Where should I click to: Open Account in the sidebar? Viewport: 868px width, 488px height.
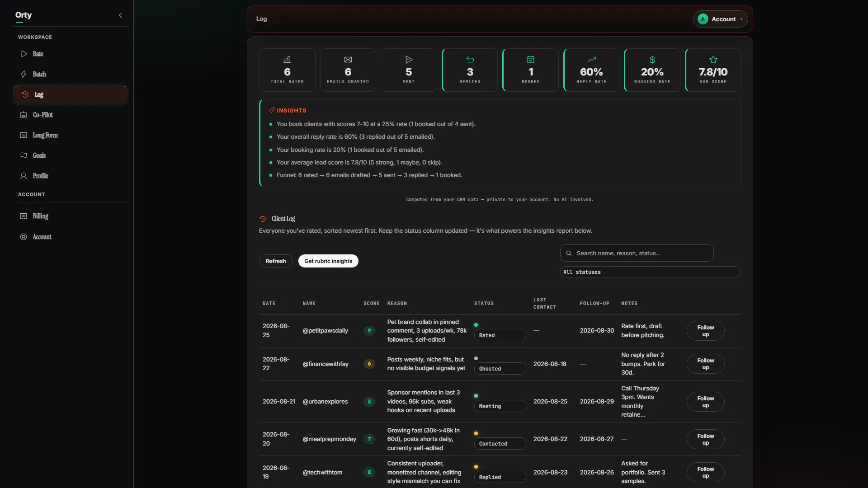click(x=71, y=237)
